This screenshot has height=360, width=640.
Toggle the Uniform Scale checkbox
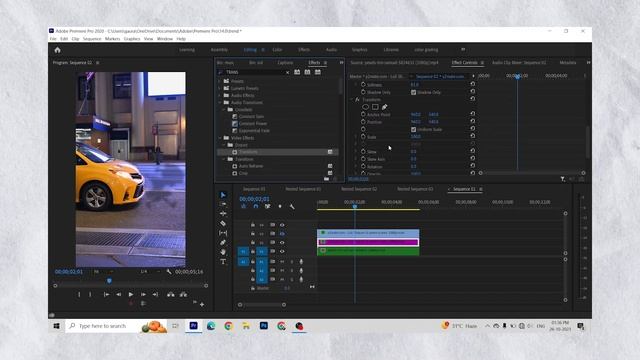(x=413, y=129)
